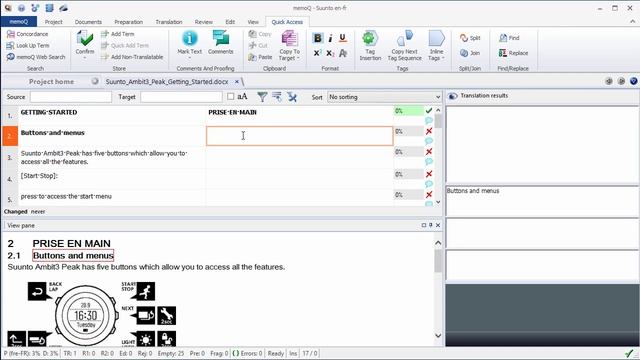Click the Errors: 0 status bar entry
This screenshot has width=640, height=360.
247,353
